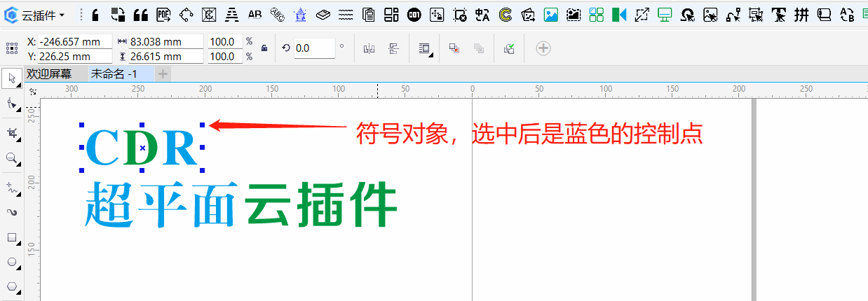The image size is (868, 301).
Task: Click the plus button to add new document
Action: [163, 73]
